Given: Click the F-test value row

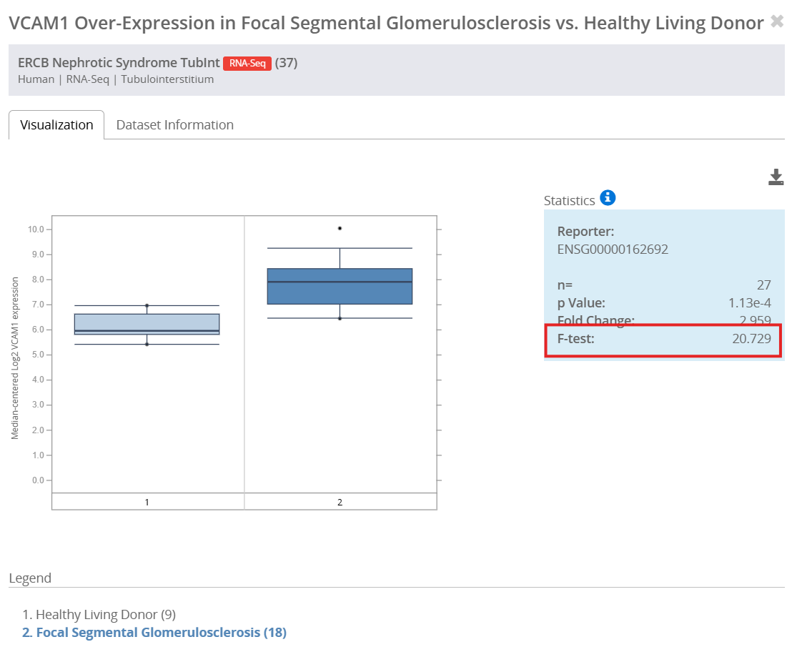Looking at the screenshot, I should 664,339.
